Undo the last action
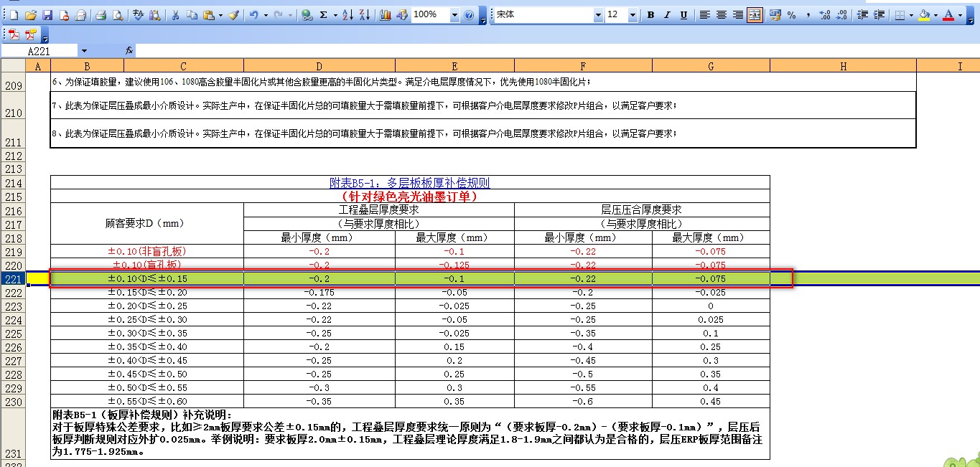The width and height of the screenshot is (980, 467). click(x=254, y=15)
